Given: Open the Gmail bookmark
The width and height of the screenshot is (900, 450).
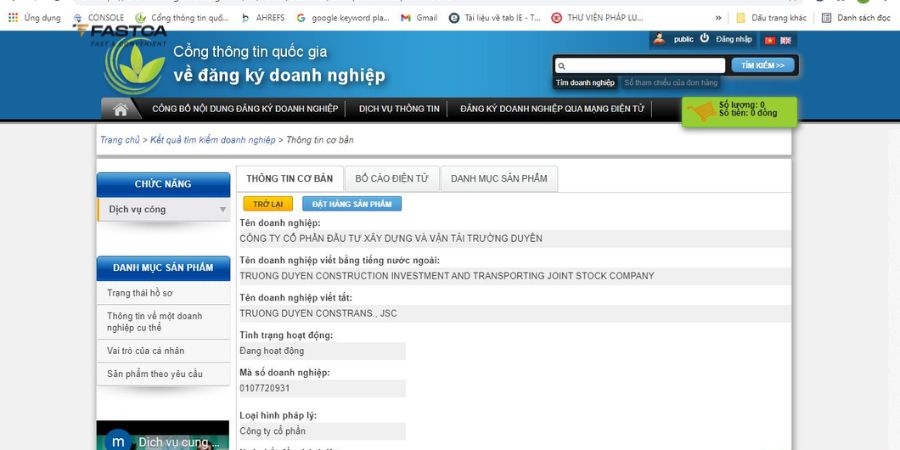Looking at the screenshot, I should 418,18.
